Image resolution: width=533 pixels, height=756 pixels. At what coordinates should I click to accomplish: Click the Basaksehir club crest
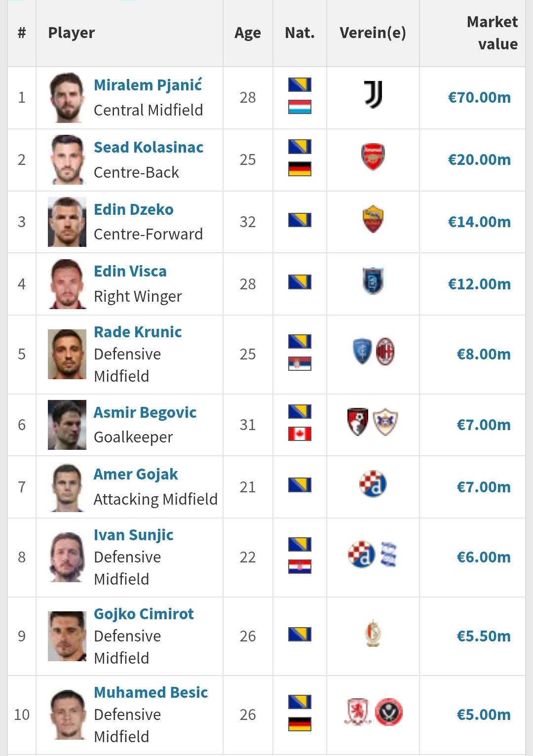(x=373, y=281)
